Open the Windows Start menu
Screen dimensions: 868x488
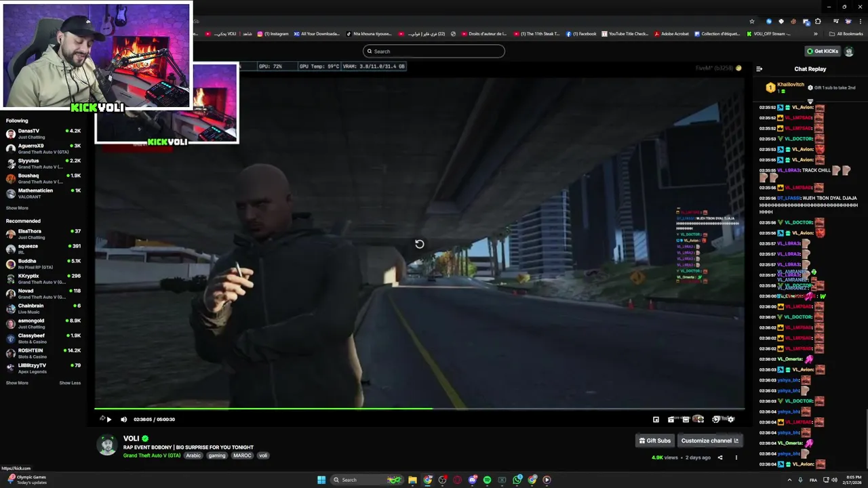point(321,480)
